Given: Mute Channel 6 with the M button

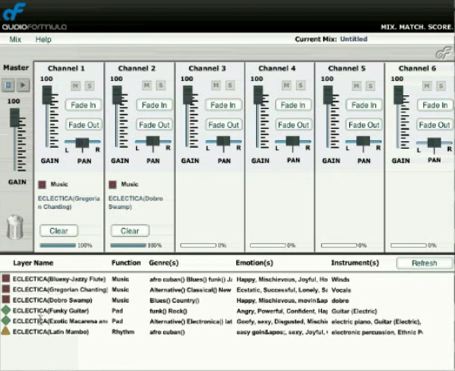Looking at the screenshot, I should pos(427,86).
